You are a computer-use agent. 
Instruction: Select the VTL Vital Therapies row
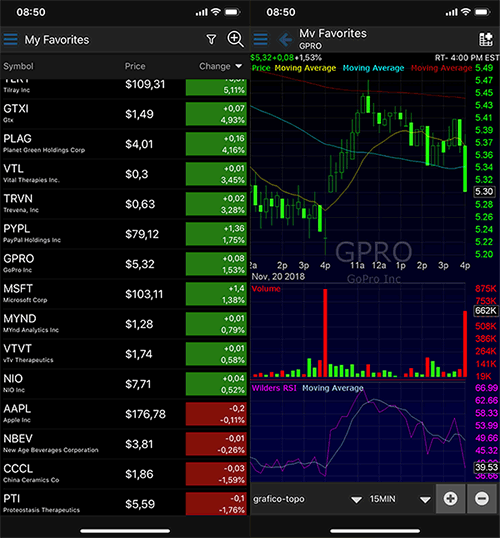(x=125, y=174)
